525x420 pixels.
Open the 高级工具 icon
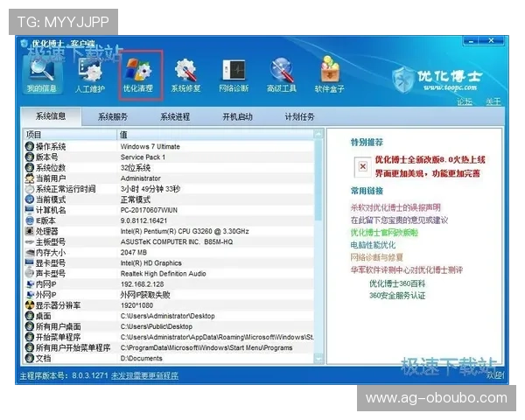tap(282, 75)
